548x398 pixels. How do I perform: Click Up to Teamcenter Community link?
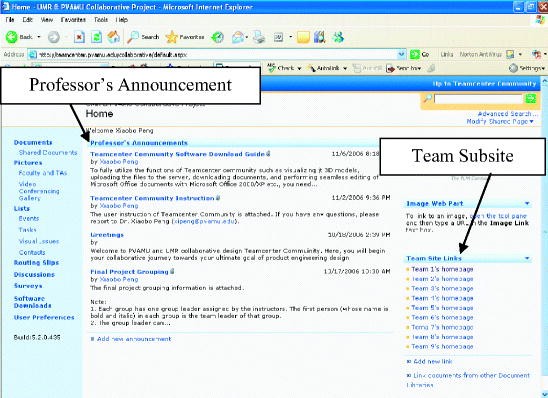click(x=484, y=84)
